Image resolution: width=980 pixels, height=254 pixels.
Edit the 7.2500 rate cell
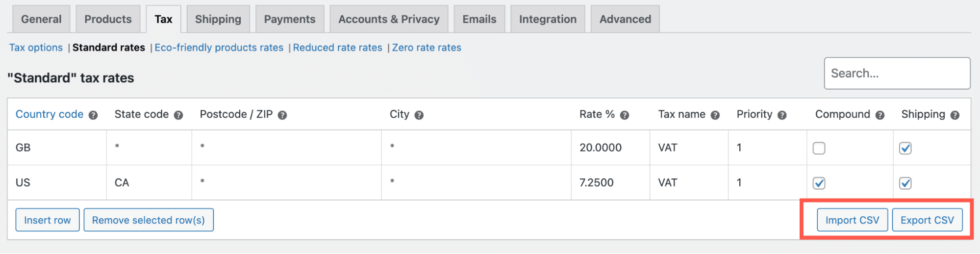[610, 182]
